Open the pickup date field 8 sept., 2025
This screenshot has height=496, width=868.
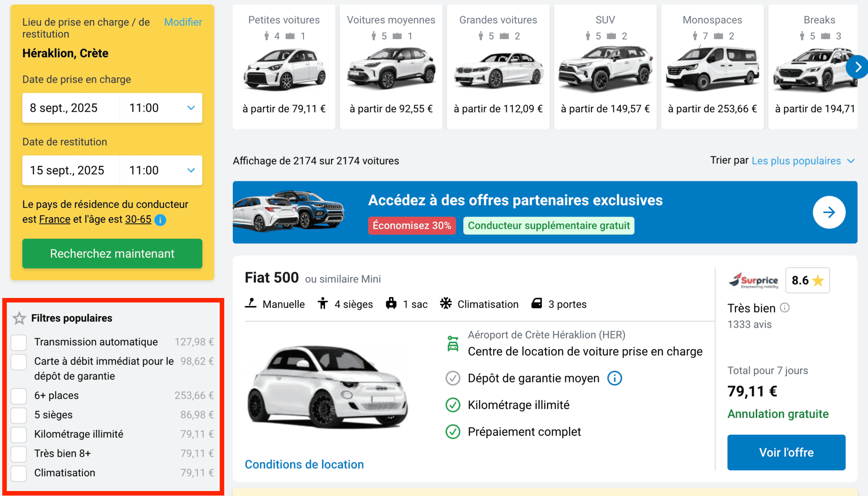click(x=71, y=108)
